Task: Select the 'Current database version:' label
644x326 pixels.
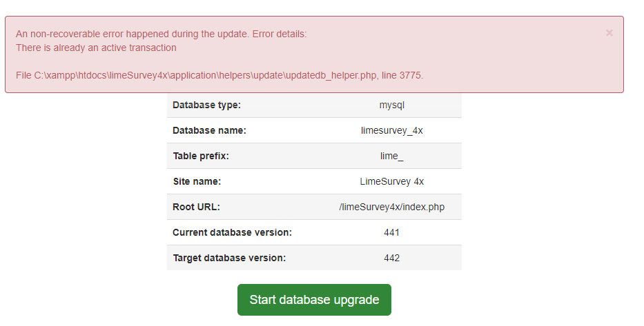Action: pos(232,232)
